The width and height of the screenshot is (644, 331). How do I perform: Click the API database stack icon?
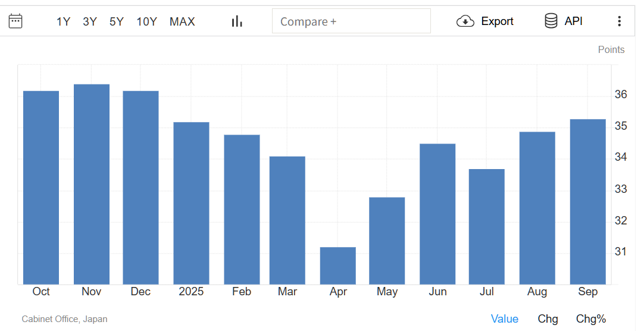click(x=551, y=21)
